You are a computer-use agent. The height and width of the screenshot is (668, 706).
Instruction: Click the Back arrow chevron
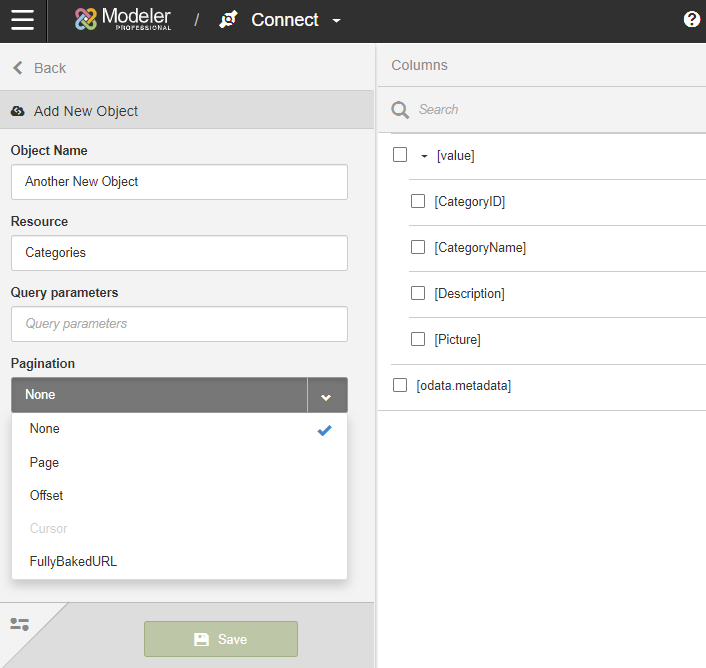tap(18, 68)
